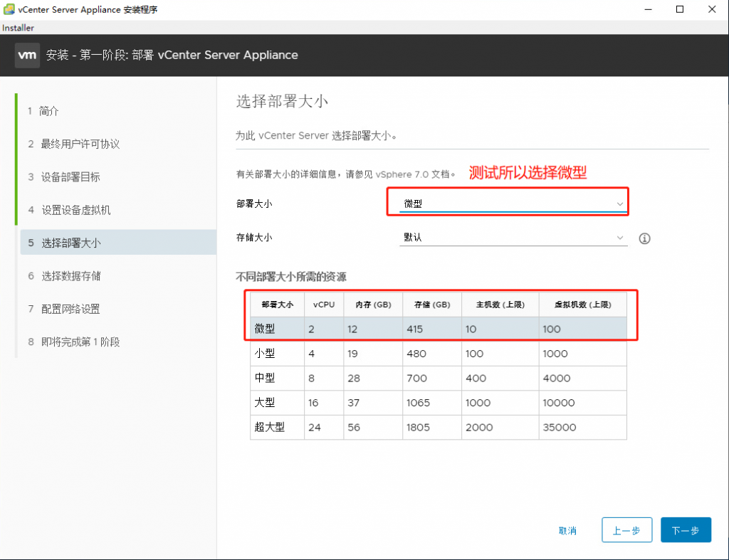
Task: Click the 主机数 (上限) column header
Action: pos(500,305)
